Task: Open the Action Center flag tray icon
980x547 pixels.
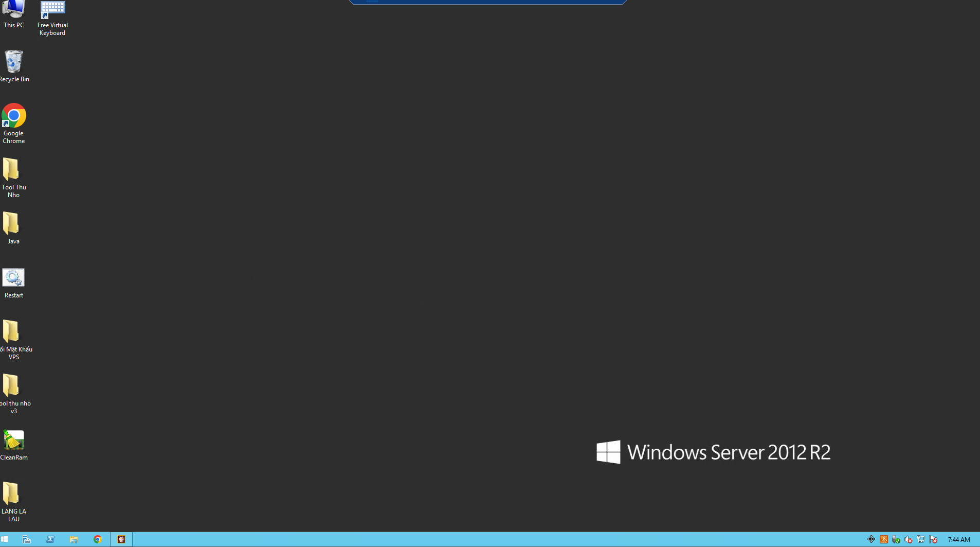Action: (933, 539)
